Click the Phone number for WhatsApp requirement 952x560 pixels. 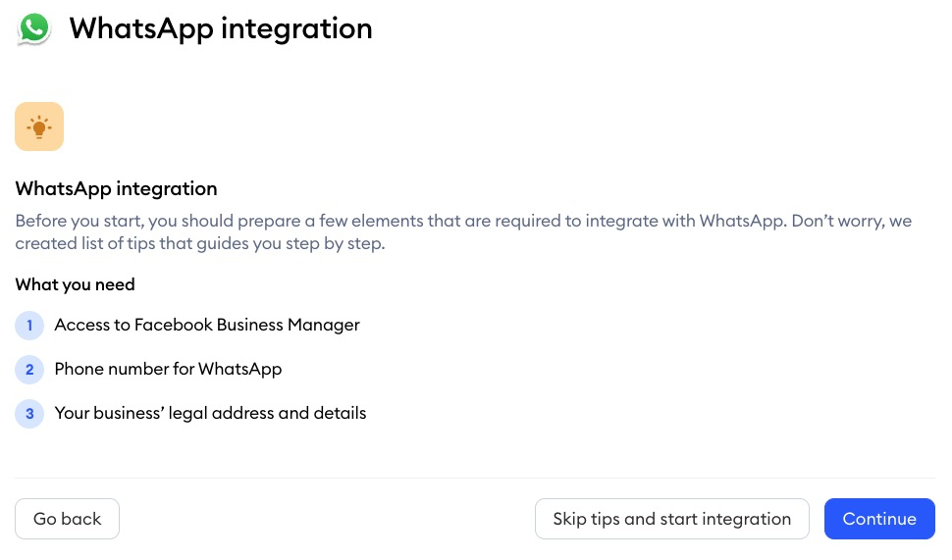coord(168,370)
